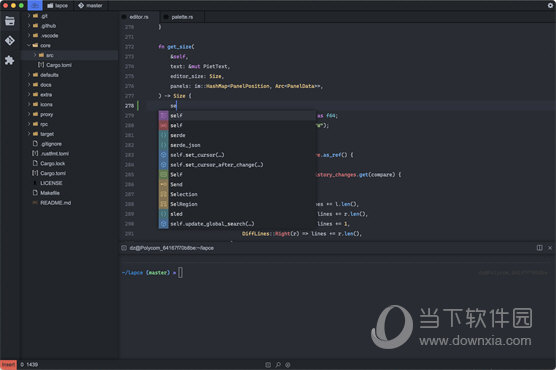
Task: Open the File Explorer panel icon
Action: coord(10,21)
